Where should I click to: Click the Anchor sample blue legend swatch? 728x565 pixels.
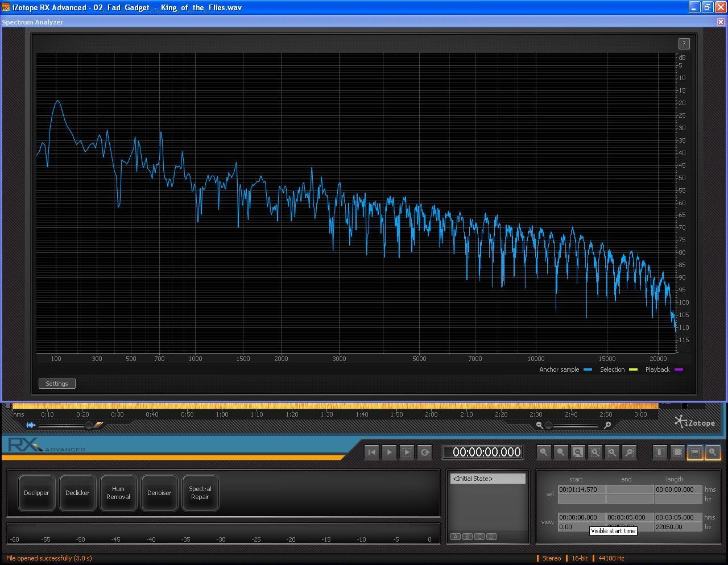588,369
